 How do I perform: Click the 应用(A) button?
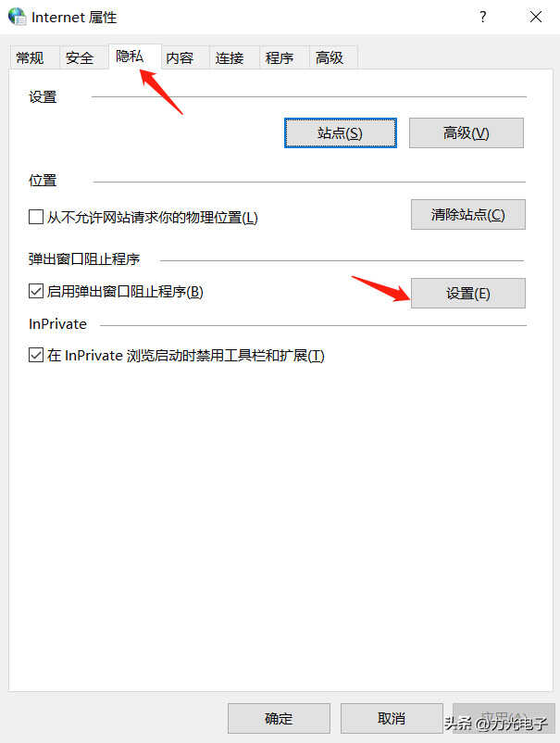[x=504, y=718]
